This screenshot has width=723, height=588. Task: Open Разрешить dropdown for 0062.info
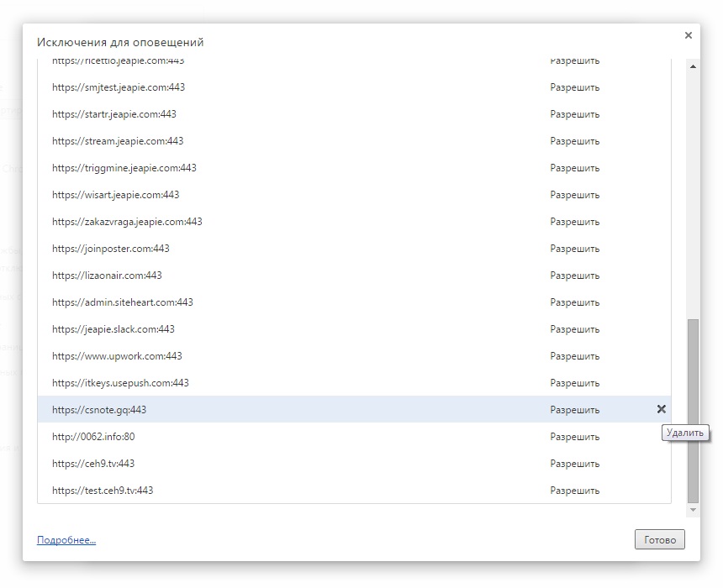575,437
